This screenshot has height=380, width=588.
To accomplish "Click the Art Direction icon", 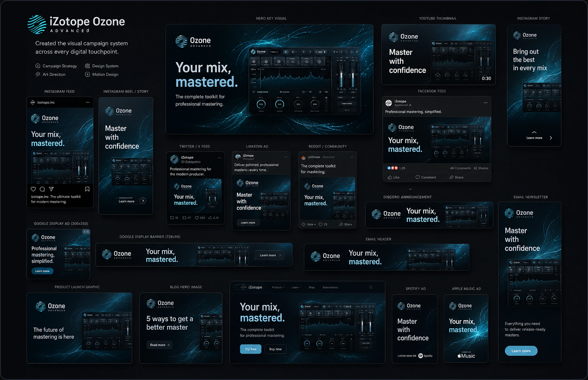I will tap(38, 74).
